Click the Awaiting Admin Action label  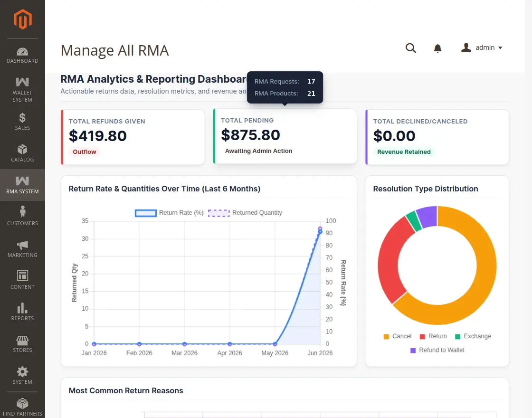click(258, 151)
